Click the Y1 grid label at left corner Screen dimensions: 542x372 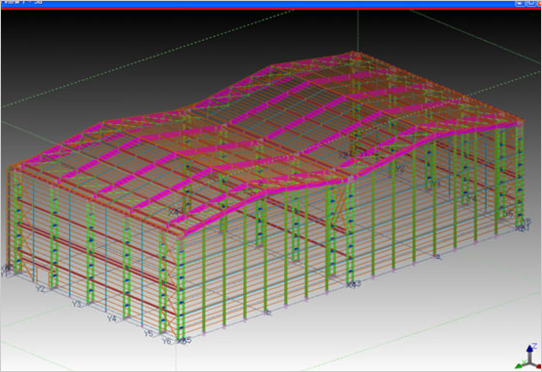click(x=4, y=274)
